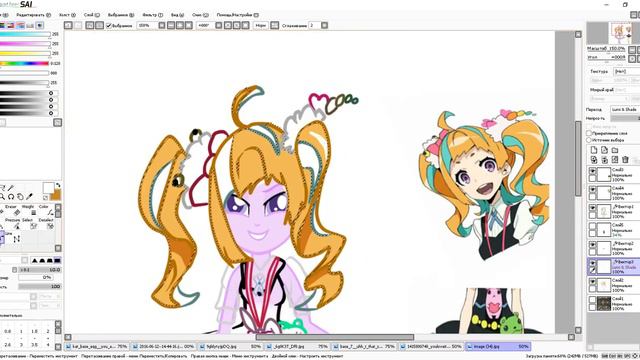Choose the sharpest triangular brush edge shape
The height and width of the screenshot is (360, 640).
[35, 260]
